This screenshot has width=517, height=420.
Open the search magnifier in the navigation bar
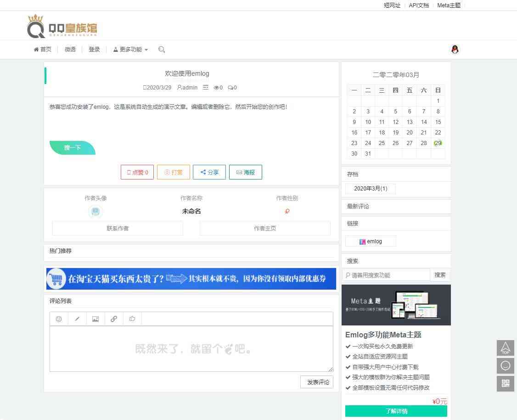pos(162,49)
